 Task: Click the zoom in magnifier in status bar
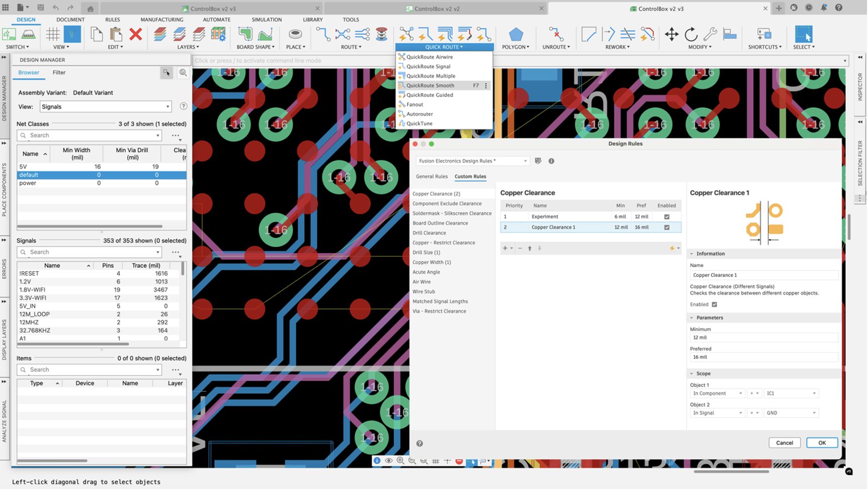coord(400,461)
